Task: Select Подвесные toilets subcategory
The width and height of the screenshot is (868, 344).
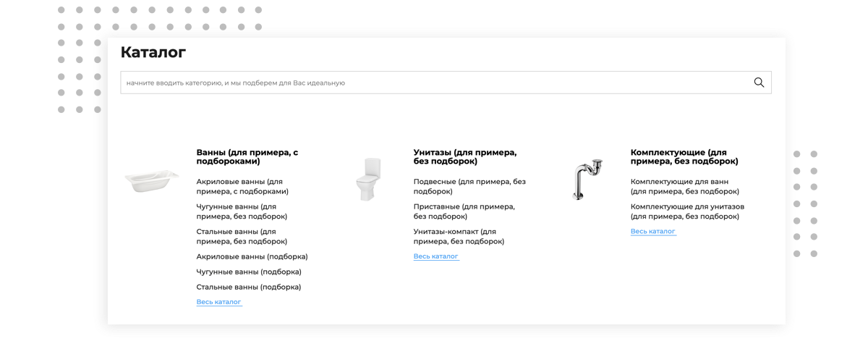Action: (464, 187)
